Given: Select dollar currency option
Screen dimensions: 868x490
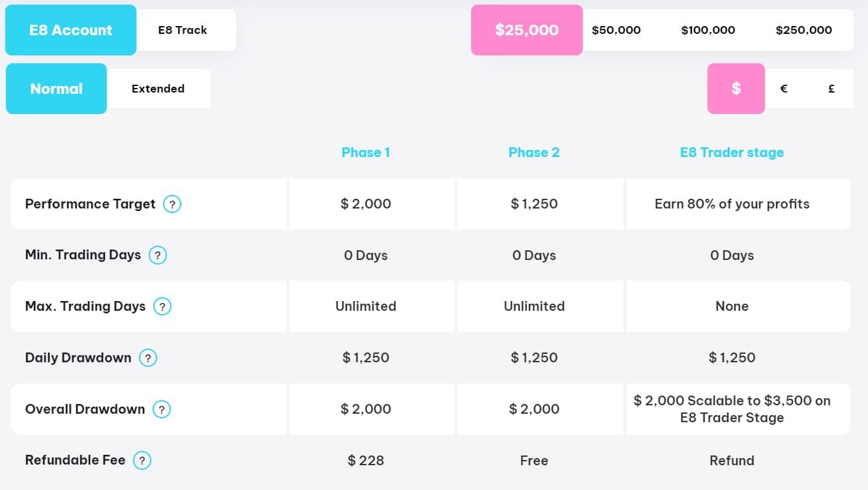Looking at the screenshot, I should pyautogui.click(x=736, y=89).
